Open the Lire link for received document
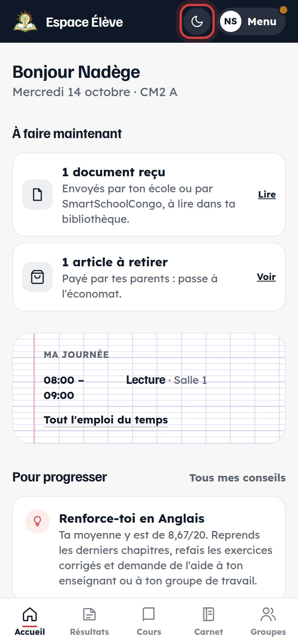The width and height of the screenshot is (298, 644). pyautogui.click(x=267, y=195)
